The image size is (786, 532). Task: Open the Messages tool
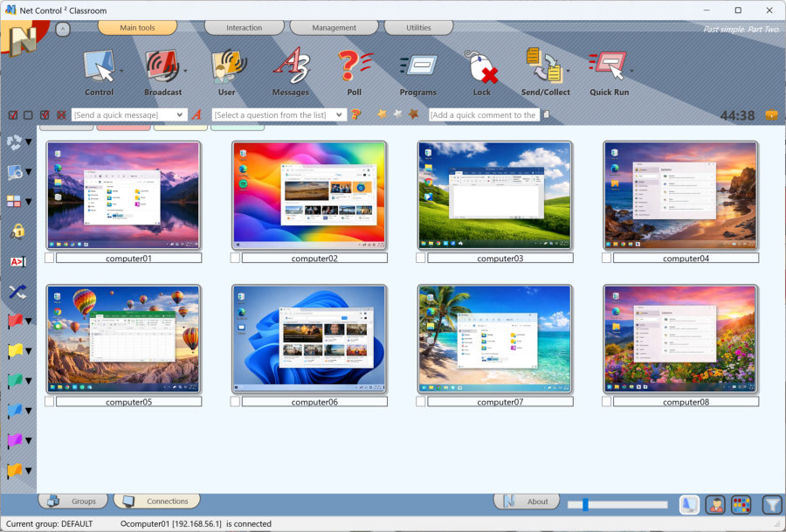point(291,70)
